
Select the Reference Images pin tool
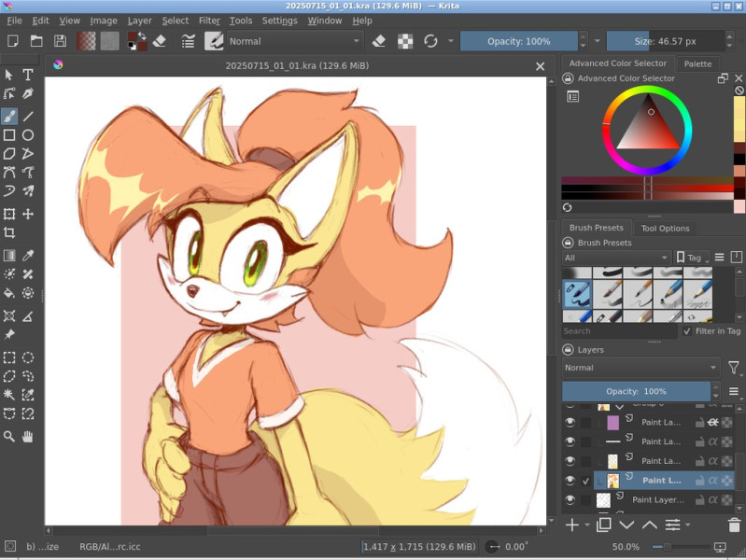(x=9, y=334)
